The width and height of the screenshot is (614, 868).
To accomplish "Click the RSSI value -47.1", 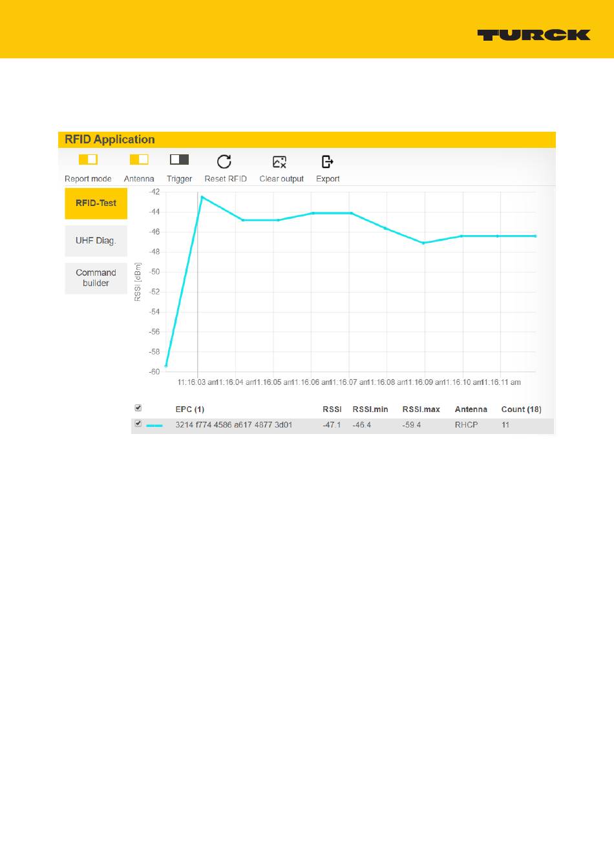I will pyautogui.click(x=332, y=425).
